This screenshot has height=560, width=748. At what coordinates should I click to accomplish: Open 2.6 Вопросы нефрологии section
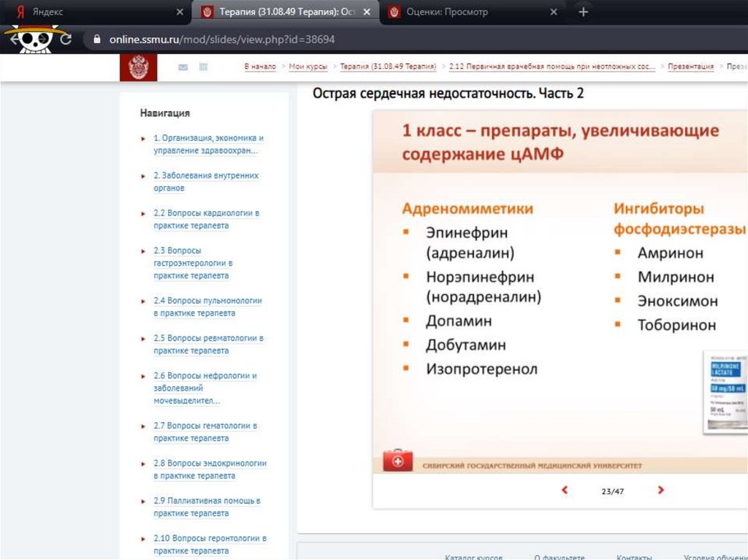pos(205,388)
